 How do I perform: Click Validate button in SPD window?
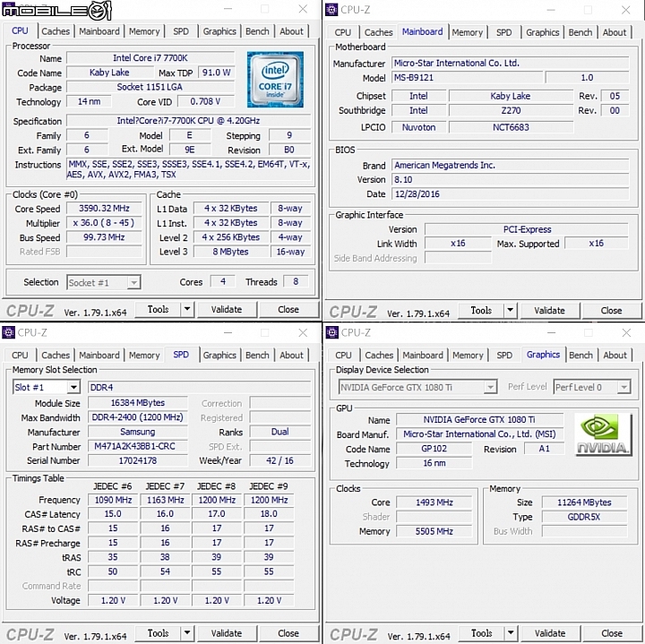(x=227, y=633)
